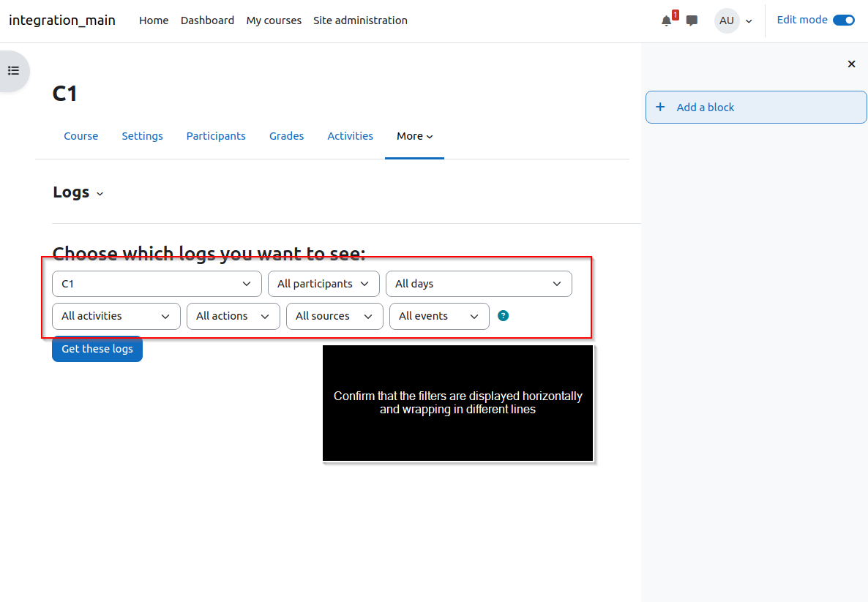Open My courses in top navigation
The height and width of the screenshot is (602, 868).
[x=274, y=20]
